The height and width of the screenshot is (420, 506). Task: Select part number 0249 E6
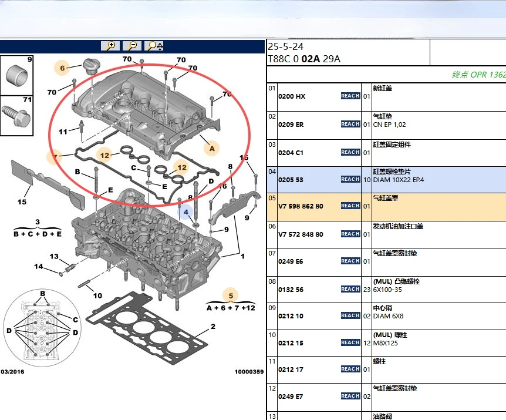pyautogui.click(x=291, y=261)
